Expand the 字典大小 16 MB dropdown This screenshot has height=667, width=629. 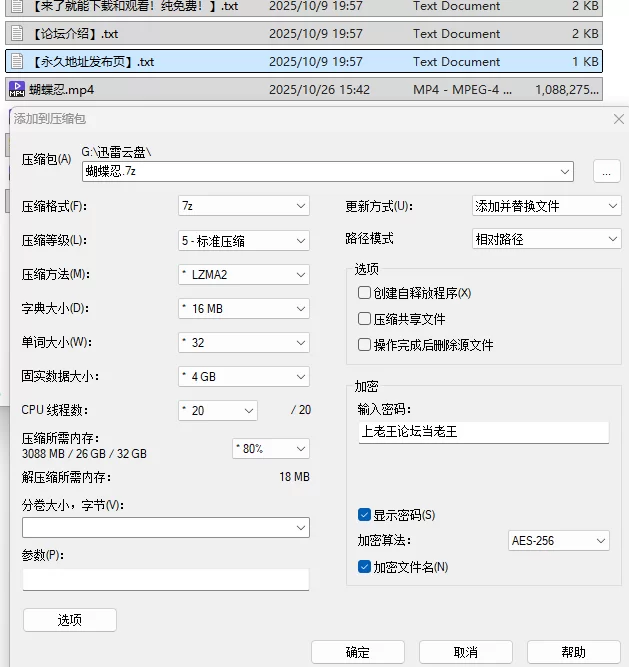(x=243, y=309)
